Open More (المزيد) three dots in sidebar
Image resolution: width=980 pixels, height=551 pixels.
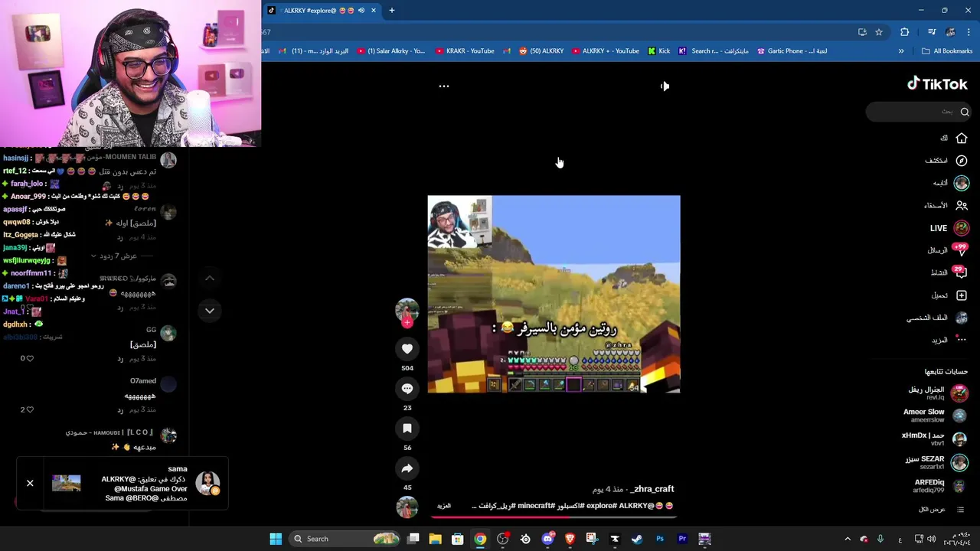[x=962, y=340]
